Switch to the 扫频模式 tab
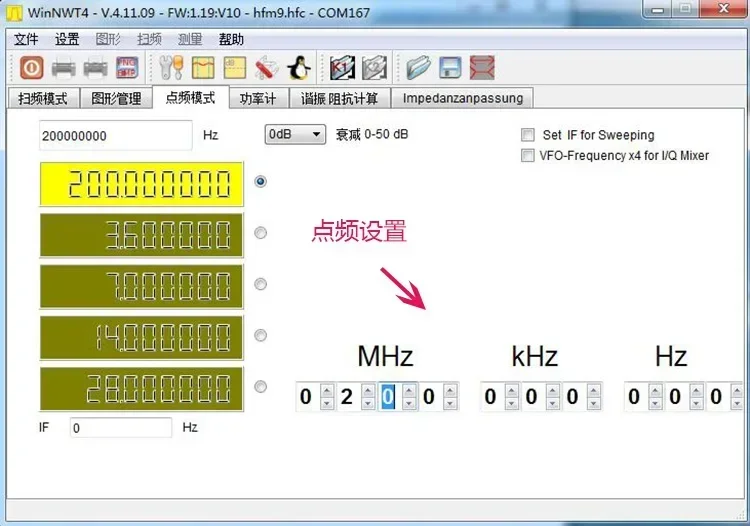The height and width of the screenshot is (526, 750). coord(43,99)
